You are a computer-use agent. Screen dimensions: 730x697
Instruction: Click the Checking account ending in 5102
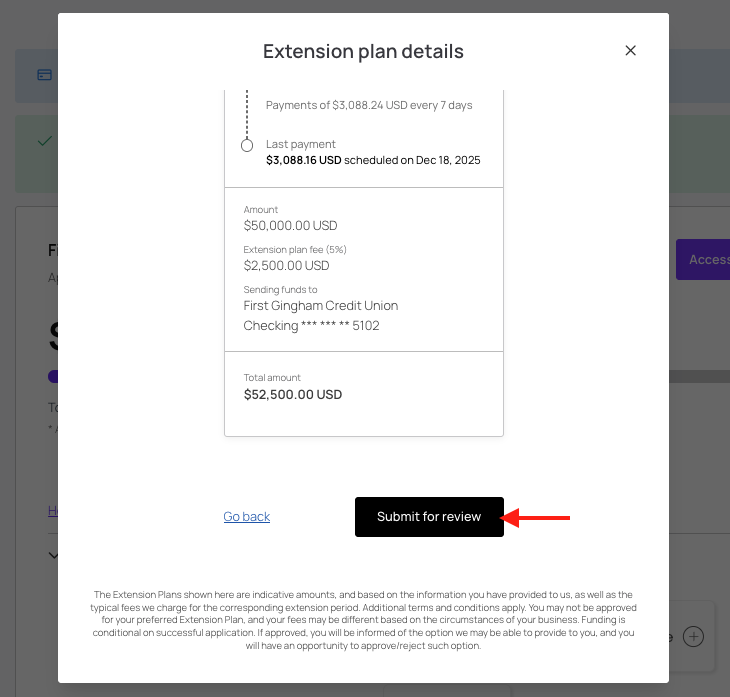point(311,325)
